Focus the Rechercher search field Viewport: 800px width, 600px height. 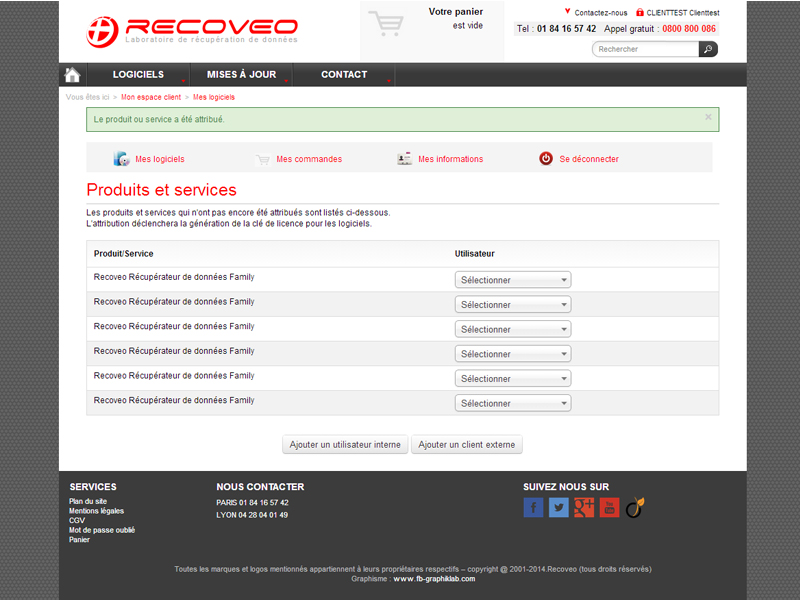pos(646,49)
